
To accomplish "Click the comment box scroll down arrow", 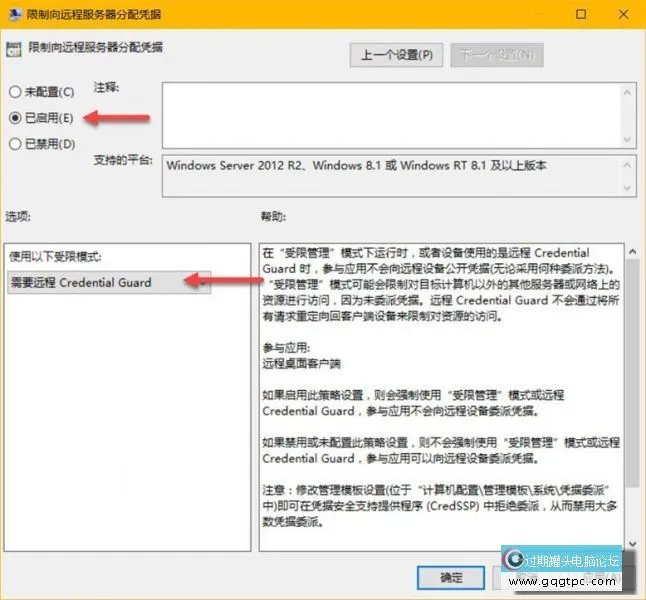I will point(627,139).
